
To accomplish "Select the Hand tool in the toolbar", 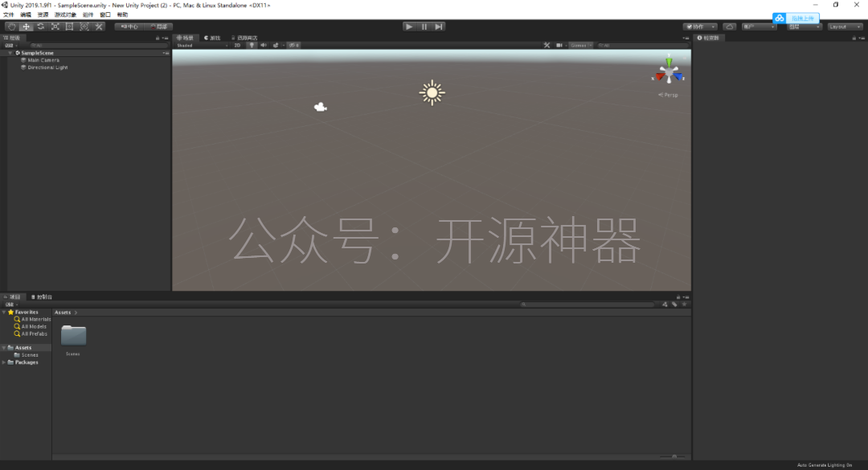I will pos(11,27).
